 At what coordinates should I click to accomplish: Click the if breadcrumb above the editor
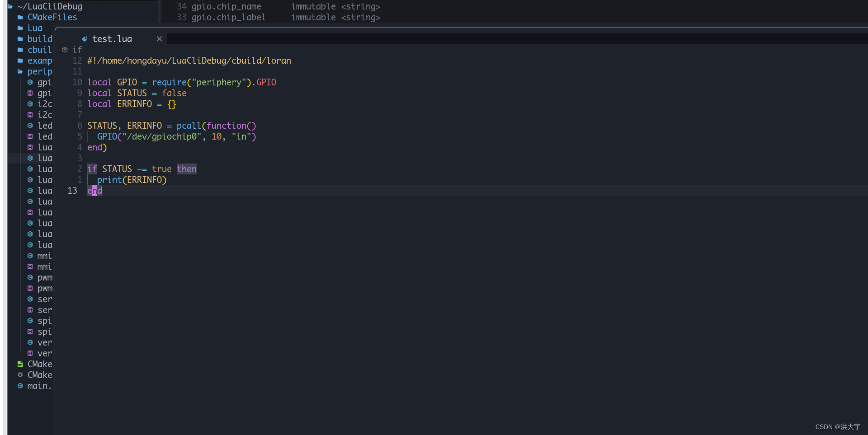tap(77, 50)
